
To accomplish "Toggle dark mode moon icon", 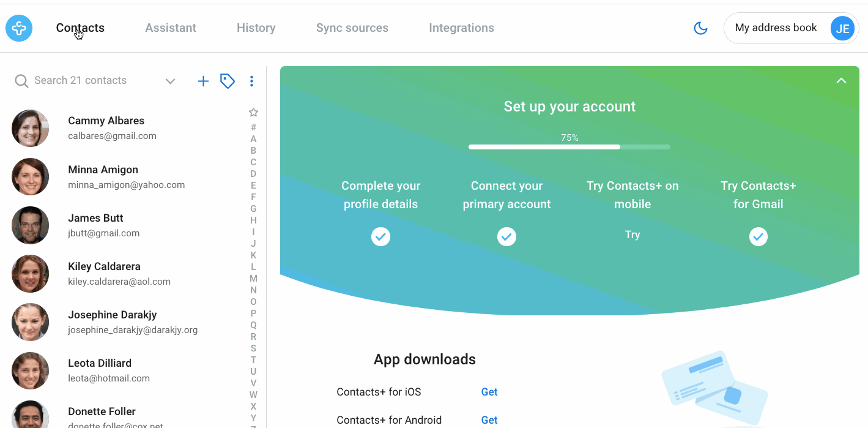I will 700,28.
